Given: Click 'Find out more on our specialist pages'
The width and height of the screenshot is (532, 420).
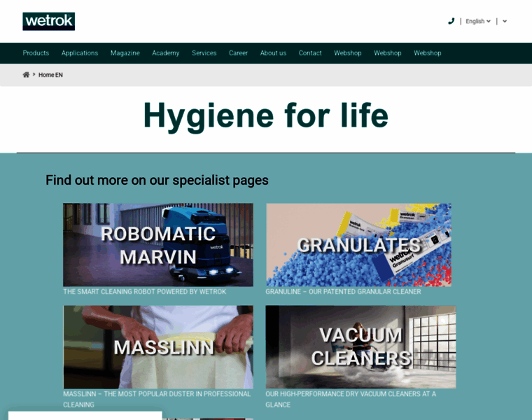Looking at the screenshot, I should (x=157, y=181).
